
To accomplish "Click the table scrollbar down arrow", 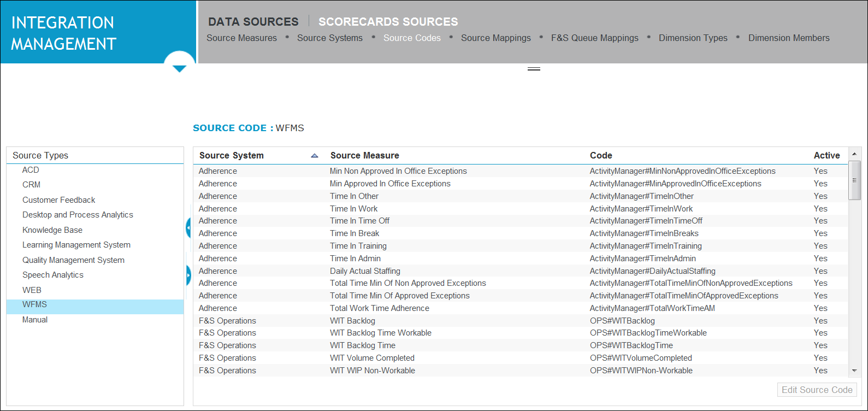I will click(854, 371).
